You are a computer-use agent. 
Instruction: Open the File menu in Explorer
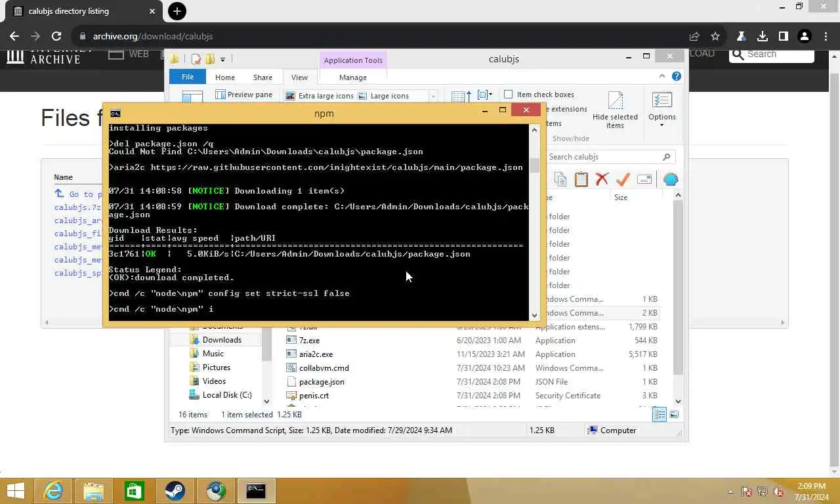188,77
